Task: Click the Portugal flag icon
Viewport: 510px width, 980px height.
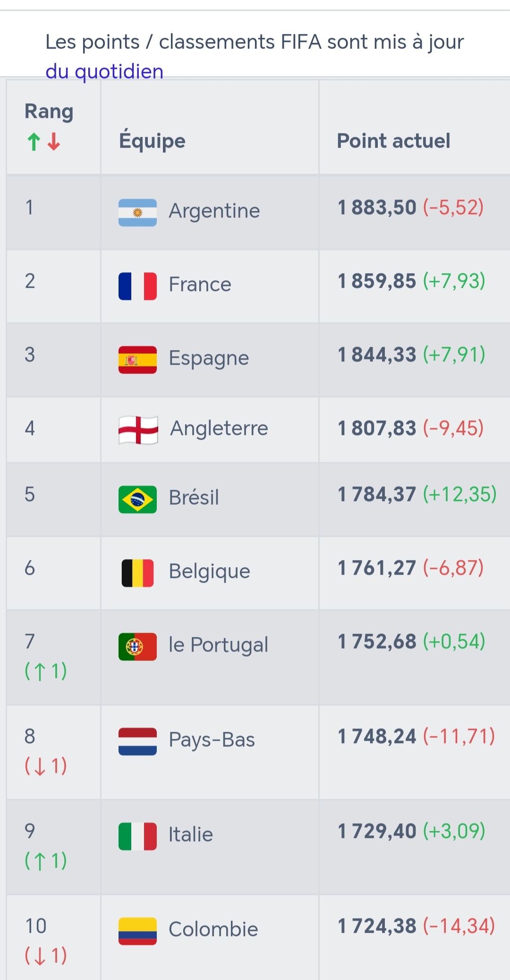Action: pos(137,646)
